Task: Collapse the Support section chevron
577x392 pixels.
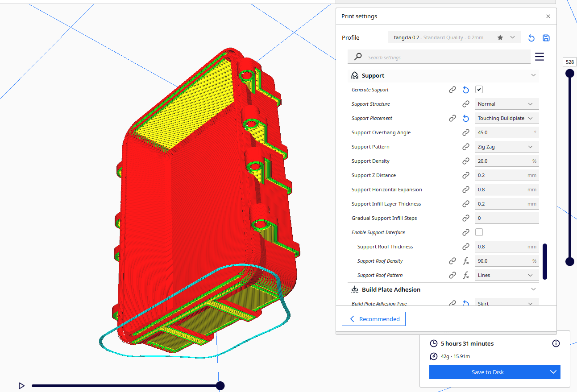Action: pos(533,75)
